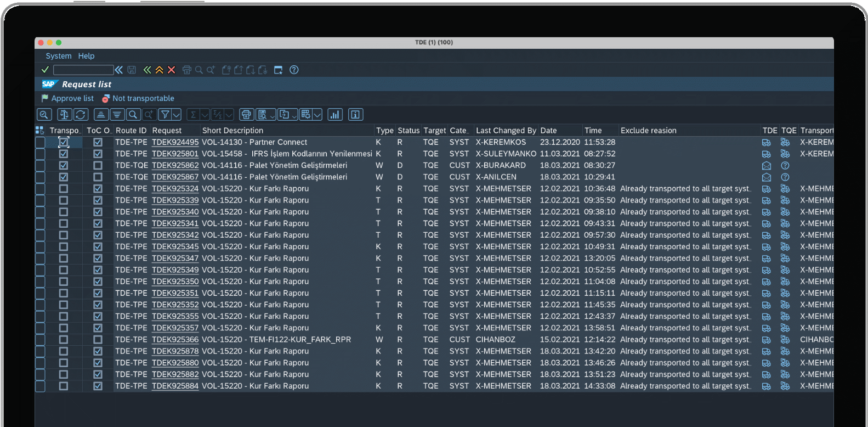Toggle Transpo. checkbox for TDEK924495

point(64,142)
